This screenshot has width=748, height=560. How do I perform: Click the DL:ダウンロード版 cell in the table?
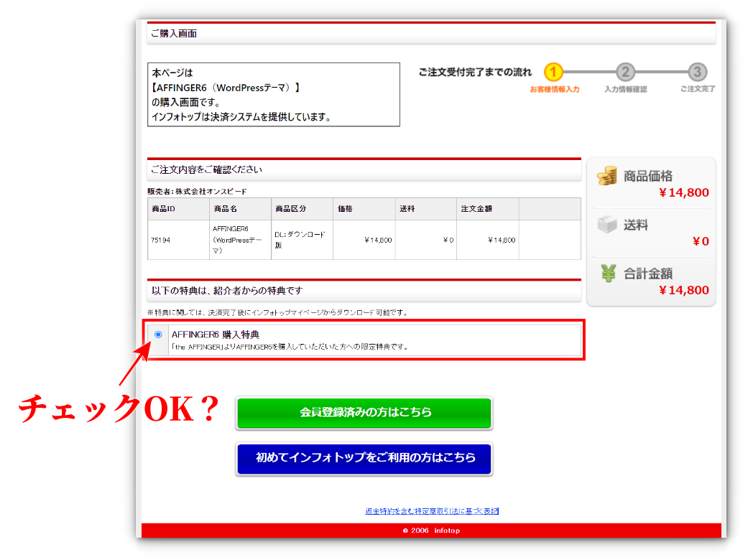[x=300, y=240]
